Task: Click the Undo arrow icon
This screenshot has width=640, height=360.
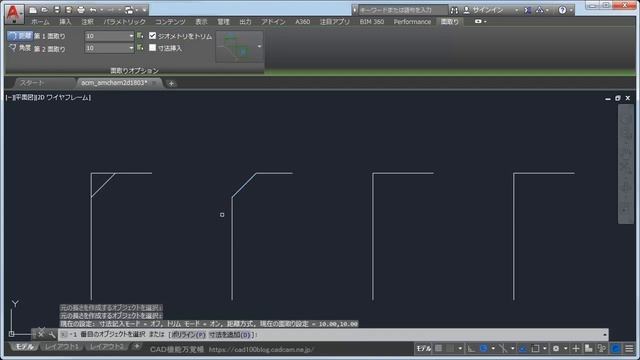Action: click(x=93, y=10)
